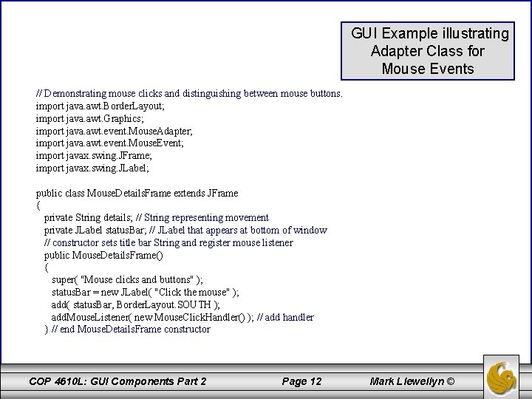Click the line "import java.awt.event.MouseAdapter;"
532x399 pixels.
114,131
